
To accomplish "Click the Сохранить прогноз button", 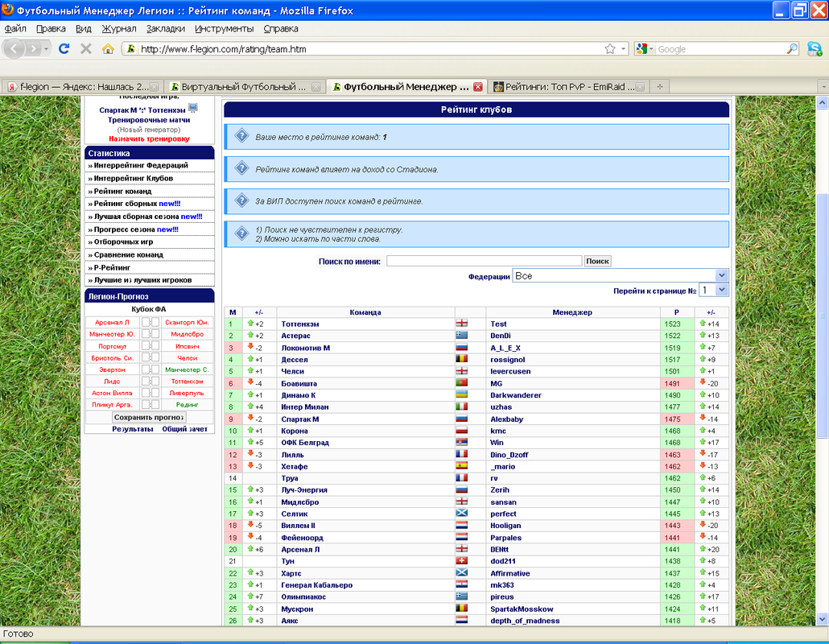I will (149, 417).
